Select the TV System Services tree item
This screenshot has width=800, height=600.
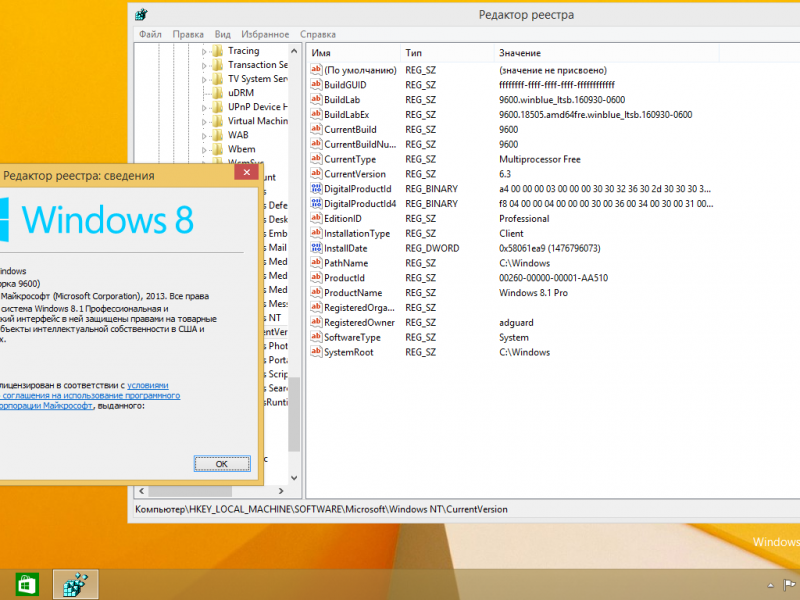(x=258, y=79)
